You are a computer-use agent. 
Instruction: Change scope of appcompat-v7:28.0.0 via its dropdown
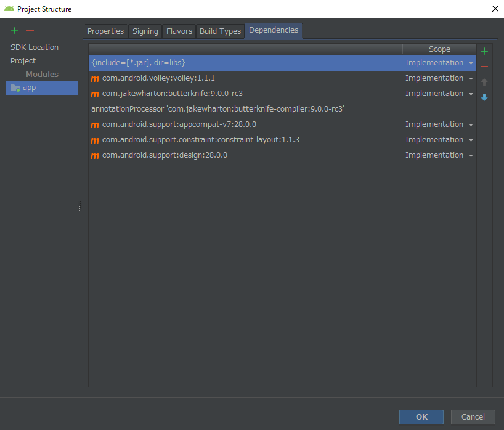[471, 124]
